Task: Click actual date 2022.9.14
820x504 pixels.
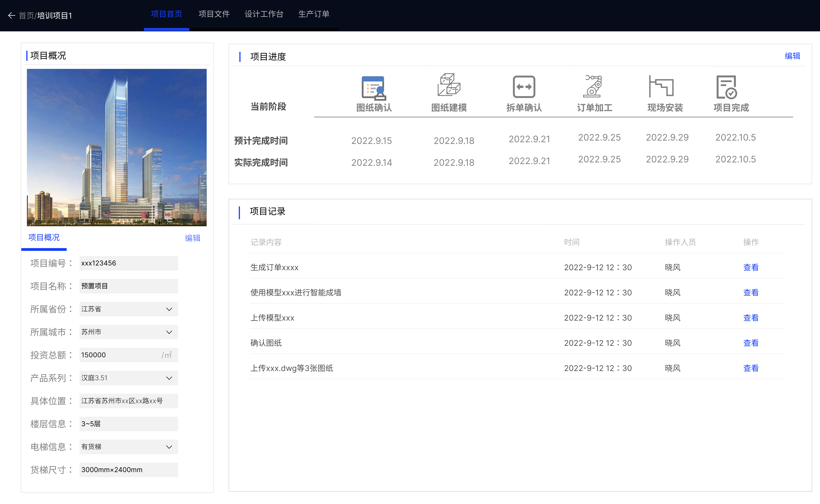Action: tap(372, 163)
